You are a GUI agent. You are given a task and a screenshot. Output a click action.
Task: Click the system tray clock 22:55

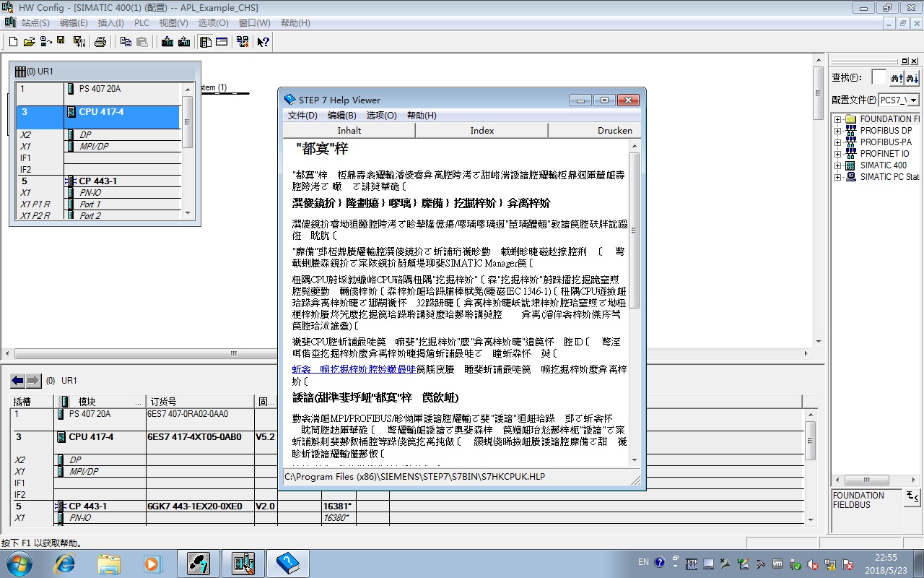[x=886, y=558]
